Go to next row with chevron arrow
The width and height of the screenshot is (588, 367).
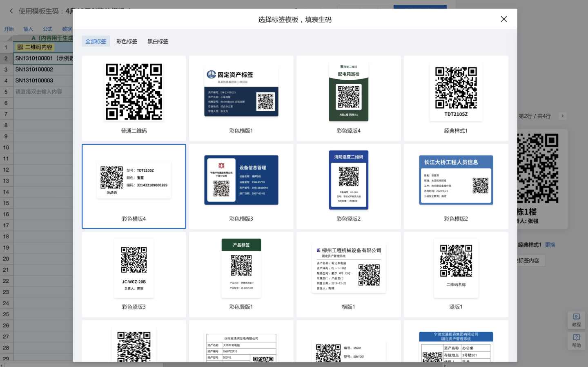[562, 116]
